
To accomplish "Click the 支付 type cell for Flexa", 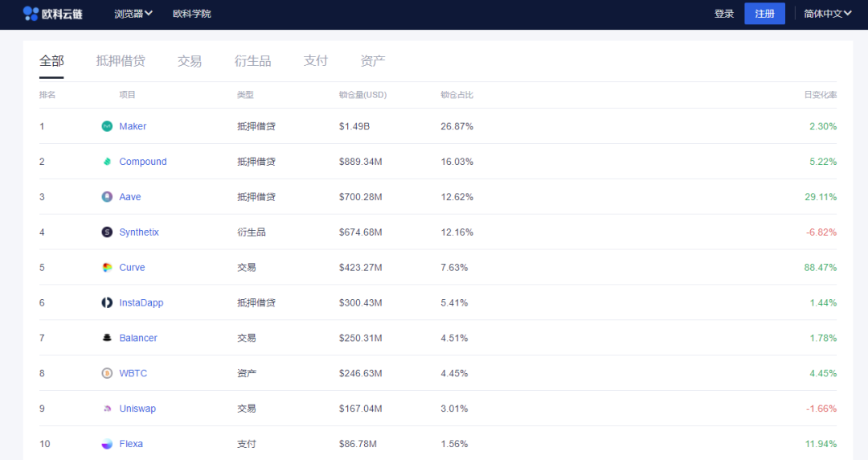I will pyautogui.click(x=247, y=444).
